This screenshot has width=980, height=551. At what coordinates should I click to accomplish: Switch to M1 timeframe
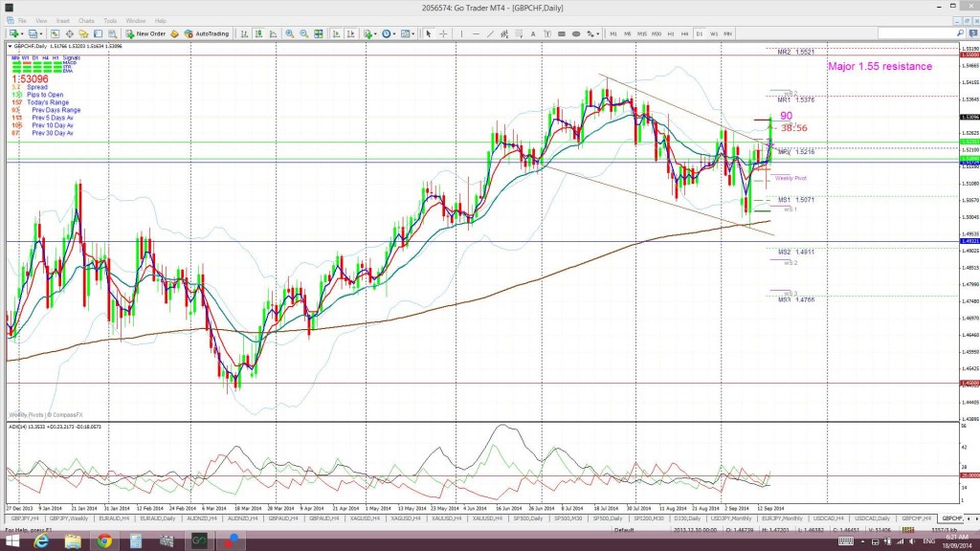click(613, 33)
